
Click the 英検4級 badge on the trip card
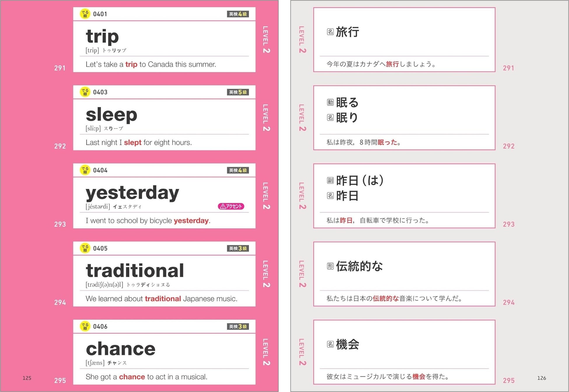tap(238, 14)
